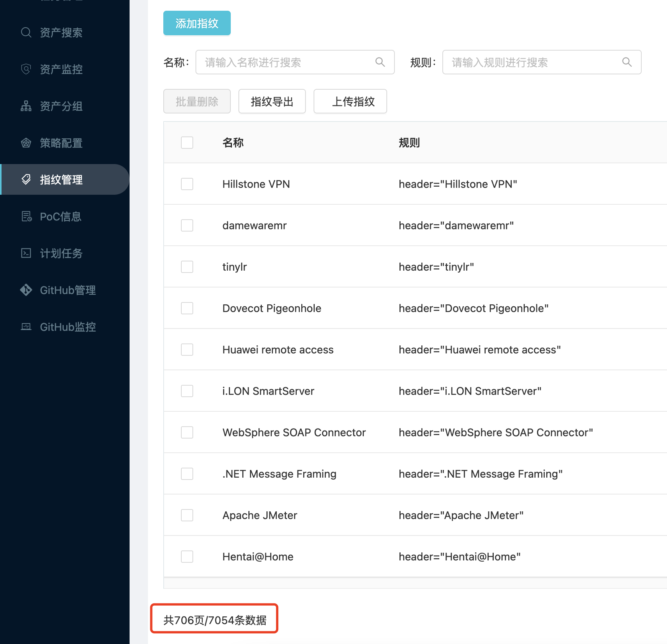Check the WebSphere SOAP Connector row checkbox
667x644 pixels.
187,432
